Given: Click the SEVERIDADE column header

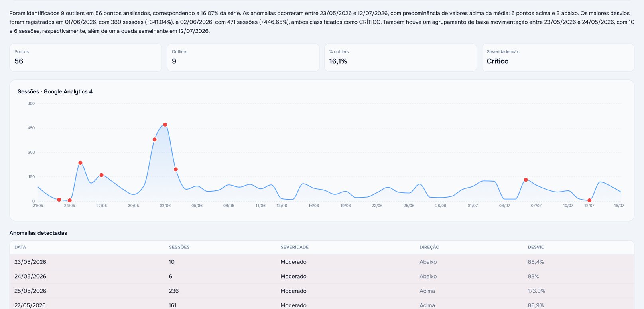Looking at the screenshot, I should pyautogui.click(x=295, y=247).
